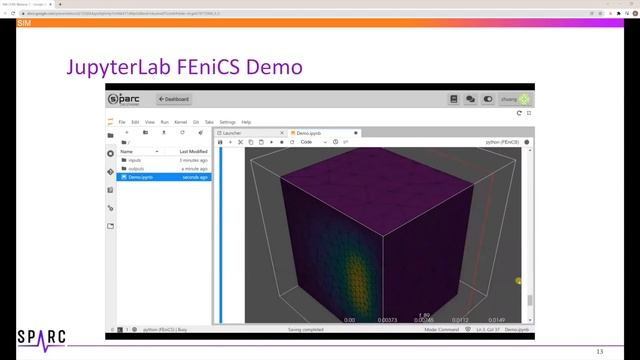Cut the selected cell
Image resolution: width=640 pixels, height=360 pixels.
(240, 142)
